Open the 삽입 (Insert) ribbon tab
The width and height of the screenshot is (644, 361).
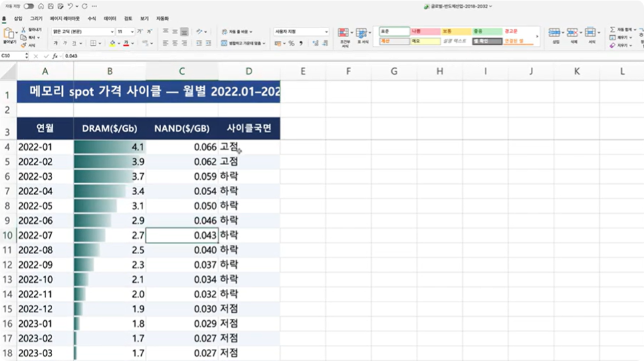click(18, 19)
